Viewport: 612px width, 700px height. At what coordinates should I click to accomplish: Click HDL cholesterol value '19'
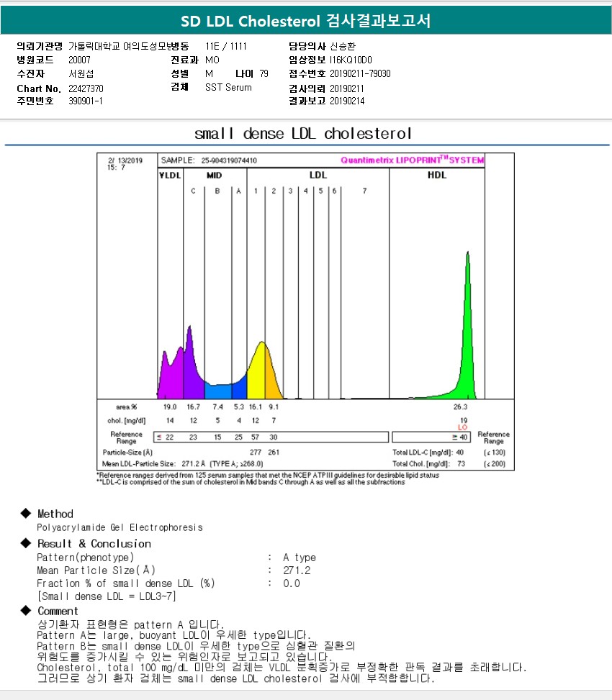click(x=464, y=421)
